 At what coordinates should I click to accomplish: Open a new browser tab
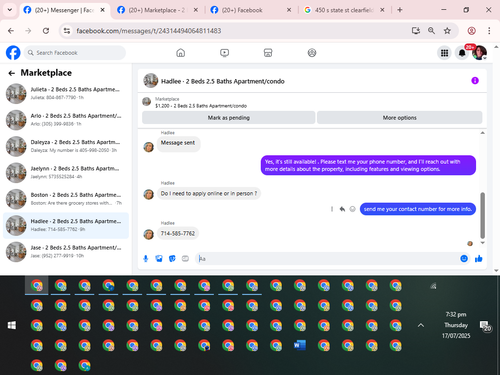(x=400, y=10)
